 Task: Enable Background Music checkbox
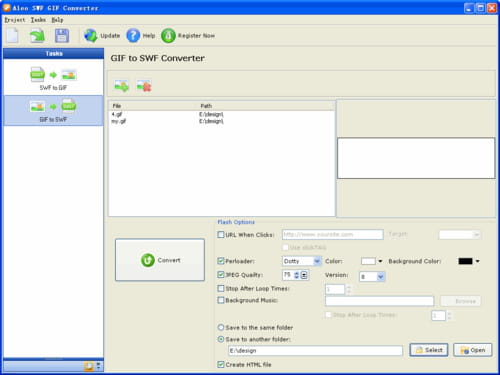(x=221, y=300)
